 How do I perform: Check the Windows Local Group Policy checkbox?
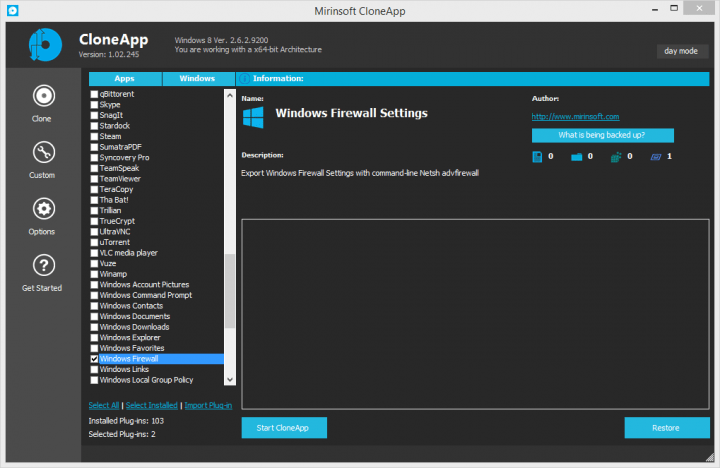94,380
